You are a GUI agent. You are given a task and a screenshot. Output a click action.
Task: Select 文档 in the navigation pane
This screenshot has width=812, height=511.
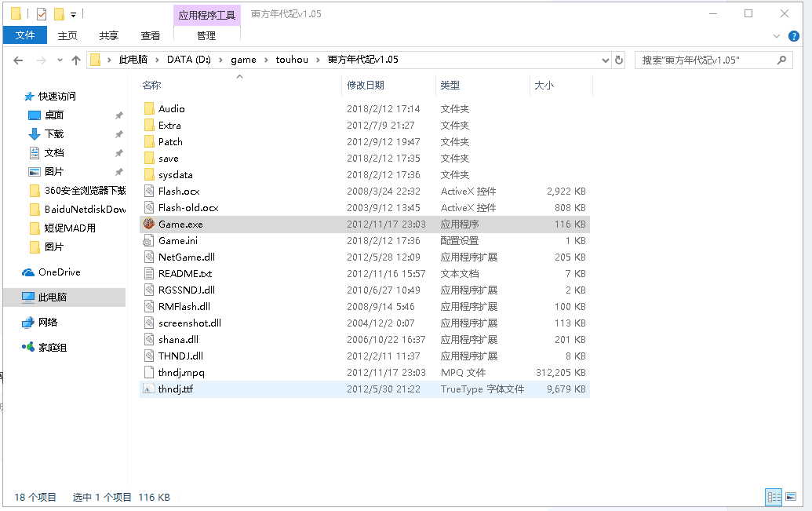tap(54, 153)
